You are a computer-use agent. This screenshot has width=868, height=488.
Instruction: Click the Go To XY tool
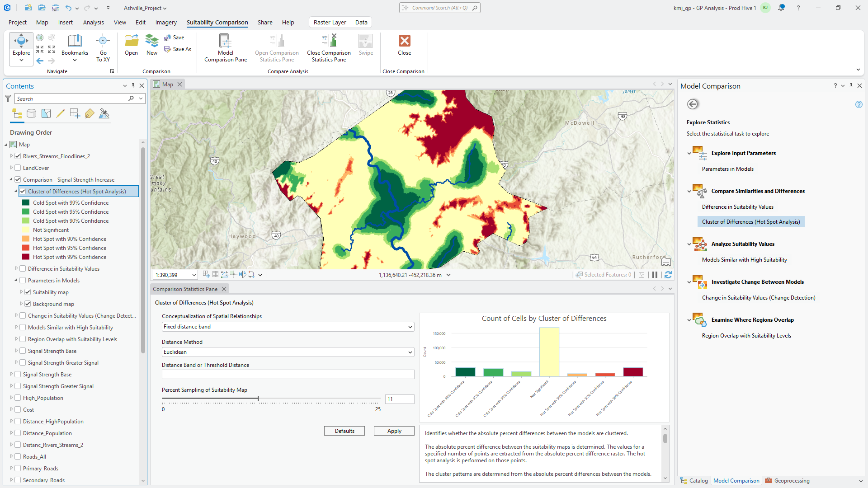[103, 47]
